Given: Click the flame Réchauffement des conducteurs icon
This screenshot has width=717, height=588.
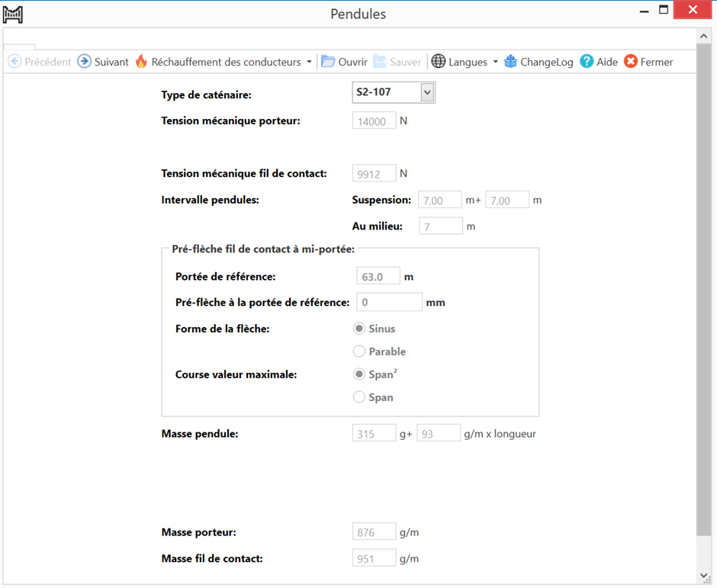Looking at the screenshot, I should coord(141,62).
